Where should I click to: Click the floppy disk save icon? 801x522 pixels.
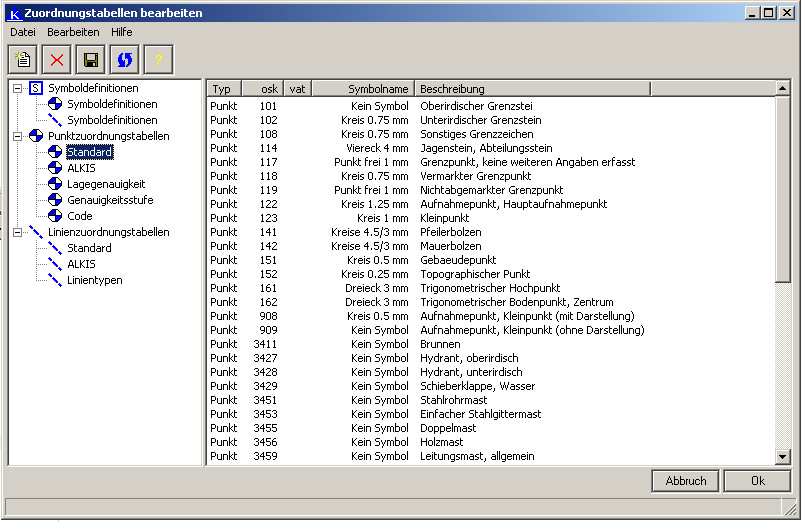click(x=91, y=60)
